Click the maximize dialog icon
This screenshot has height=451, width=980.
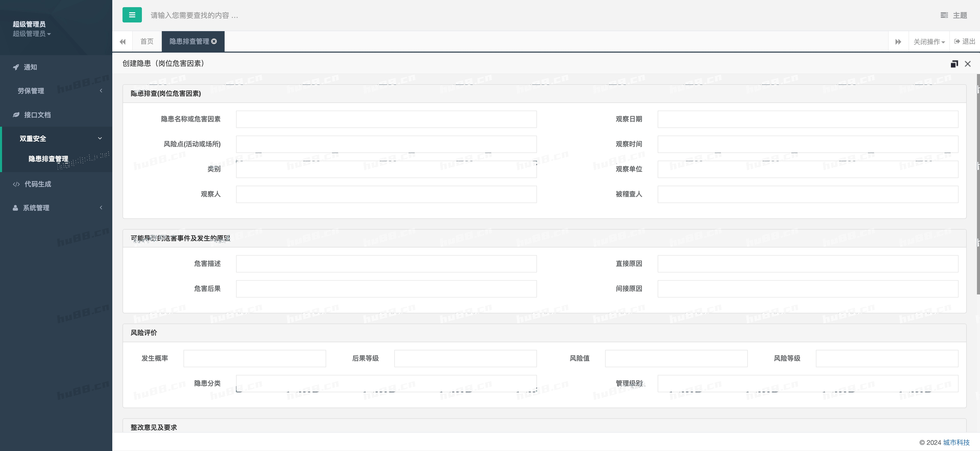954,64
